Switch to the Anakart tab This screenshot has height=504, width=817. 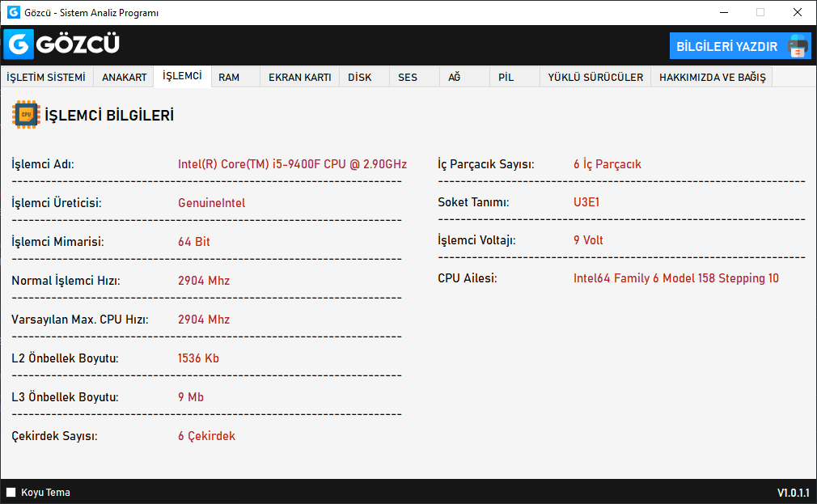click(x=124, y=77)
